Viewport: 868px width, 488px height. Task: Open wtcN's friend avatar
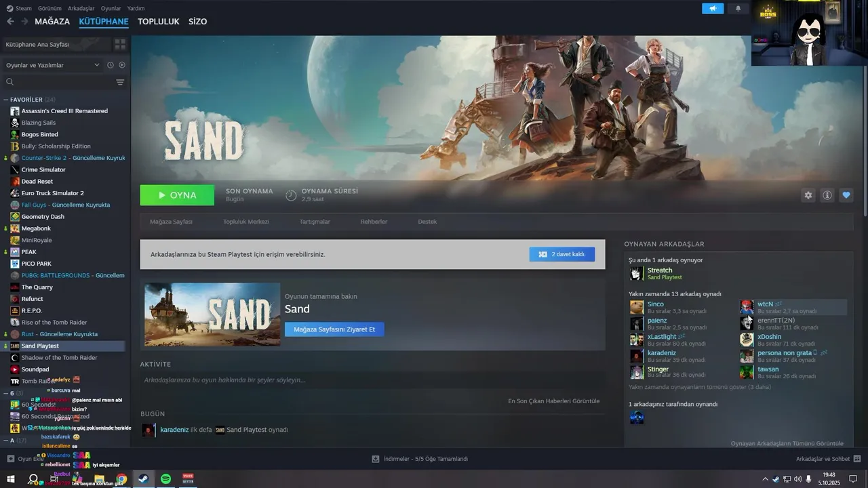747,307
